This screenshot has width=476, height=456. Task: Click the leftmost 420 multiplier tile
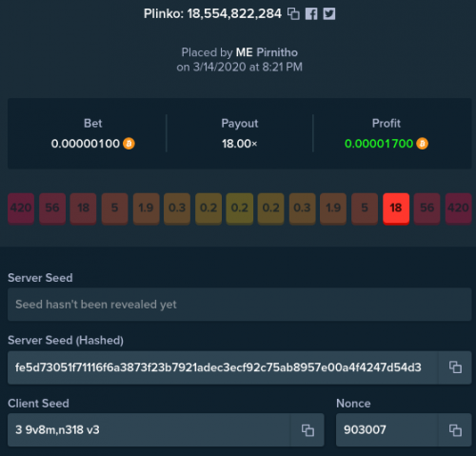tap(21, 208)
